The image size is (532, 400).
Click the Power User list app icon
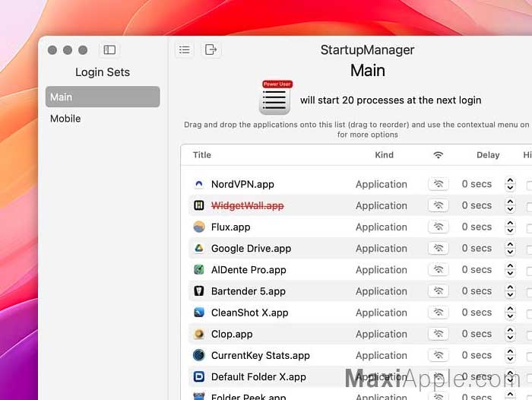pos(275,98)
